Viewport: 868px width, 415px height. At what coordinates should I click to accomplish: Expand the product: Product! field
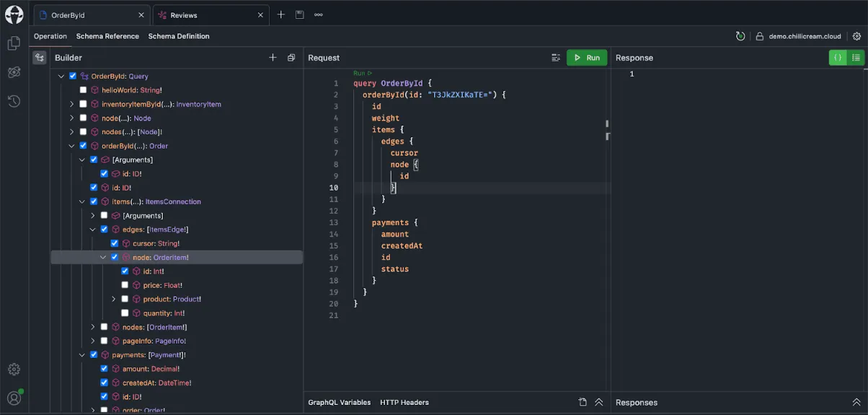pos(114,299)
